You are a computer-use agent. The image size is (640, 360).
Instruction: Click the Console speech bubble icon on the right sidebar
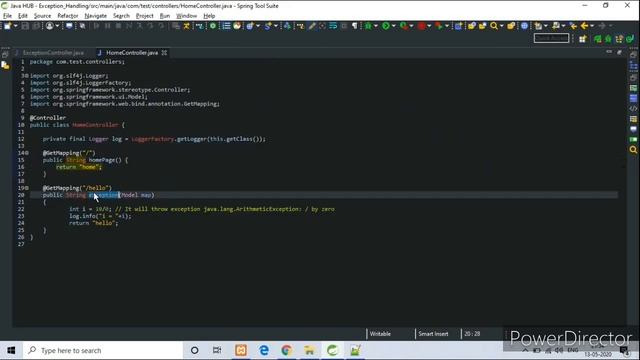633,129
